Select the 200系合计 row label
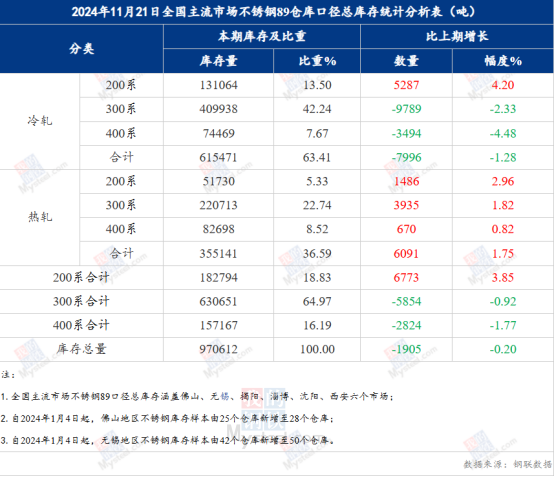554x477 pixels. [81, 278]
